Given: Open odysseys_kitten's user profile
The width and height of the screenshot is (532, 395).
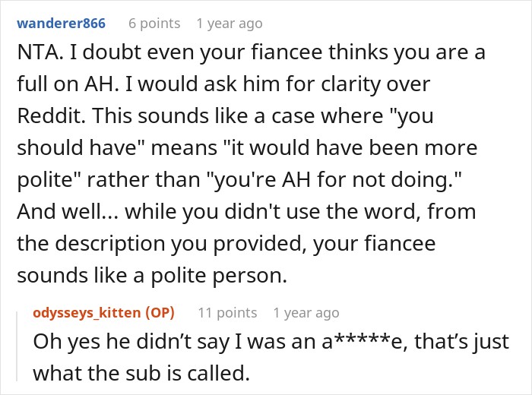Looking at the screenshot, I should (87, 313).
